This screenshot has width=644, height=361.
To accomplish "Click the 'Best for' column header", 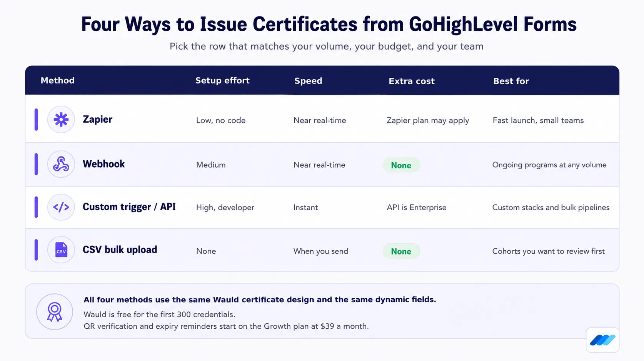I will pyautogui.click(x=511, y=81).
